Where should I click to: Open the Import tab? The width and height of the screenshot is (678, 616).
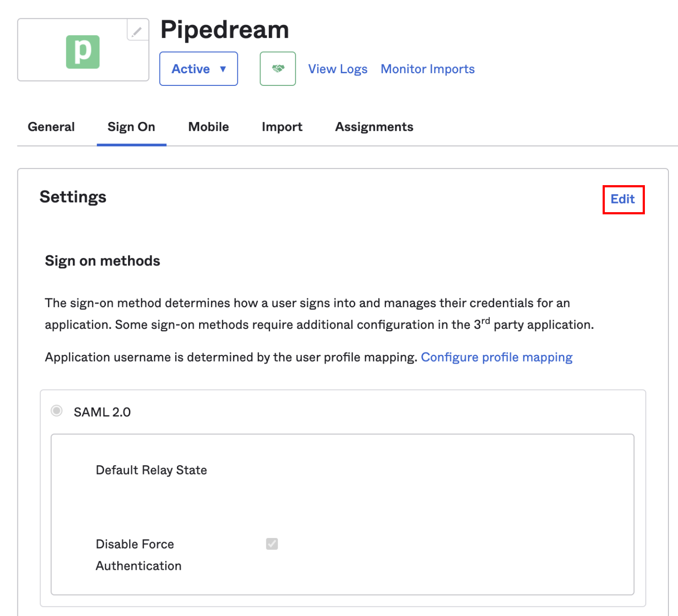click(x=282, y=127)
